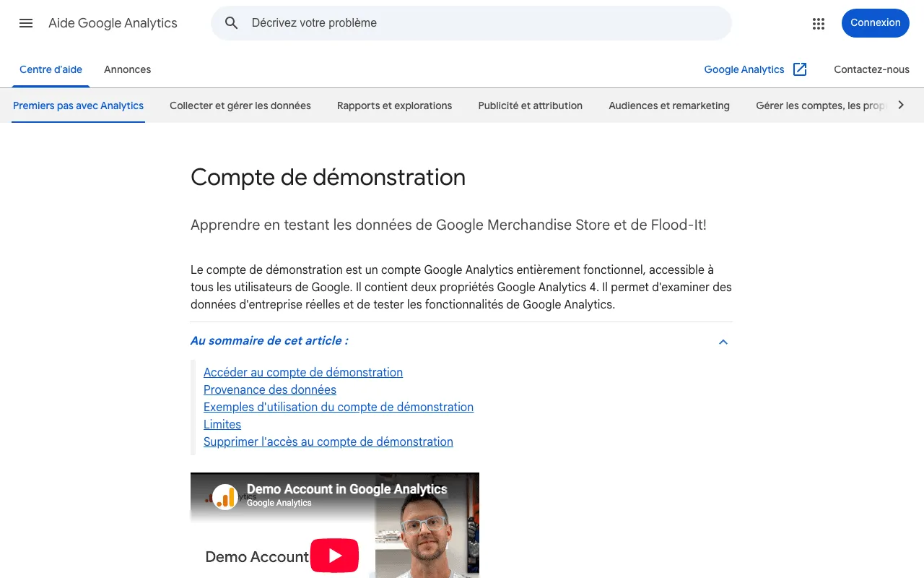Switch to the Centre d'aide tab
The height and width of the screenshot is (578, 924).
51,69
